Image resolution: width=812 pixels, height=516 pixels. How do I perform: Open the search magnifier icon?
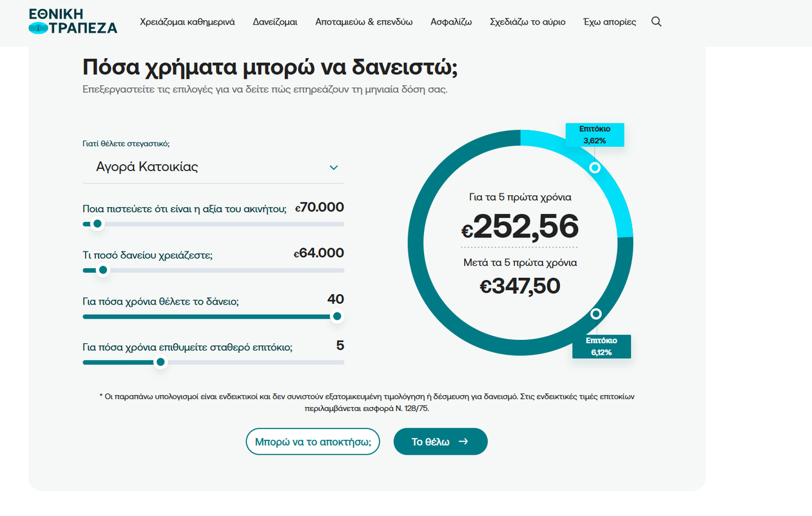[x=656, y=21]
